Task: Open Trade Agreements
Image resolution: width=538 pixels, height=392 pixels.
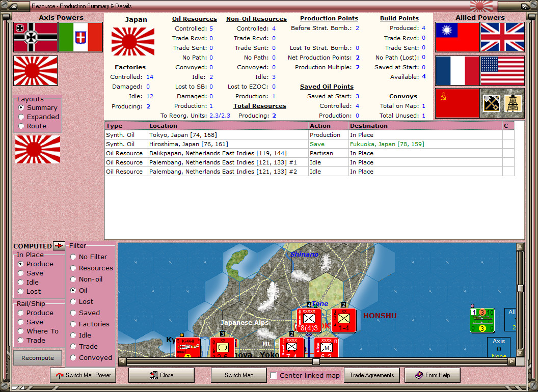Action: pyautogui.click(x=371, y=375)
